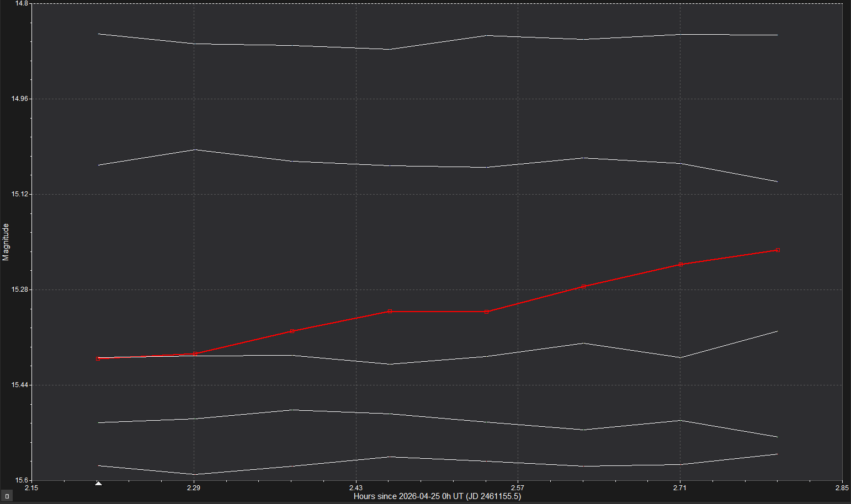Pick the red data point at 2.29 hours
The width and height of the screenshot is (851, 504).
tap(195, 354)
